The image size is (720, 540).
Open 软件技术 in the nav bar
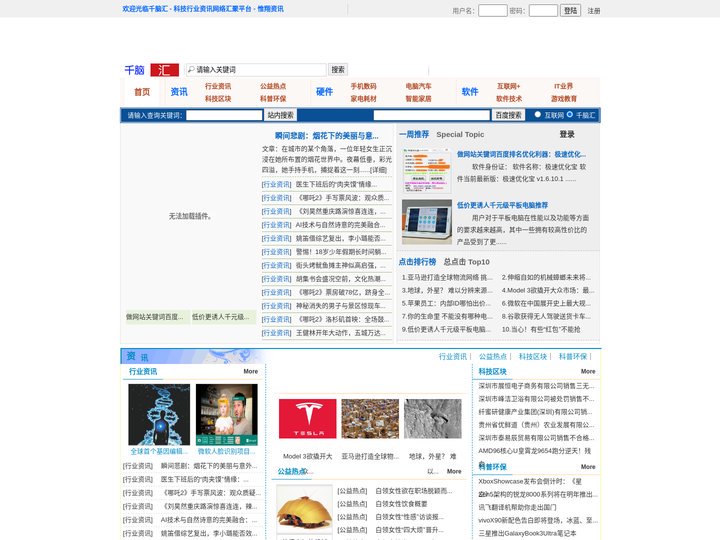click(x=509, y=99)
